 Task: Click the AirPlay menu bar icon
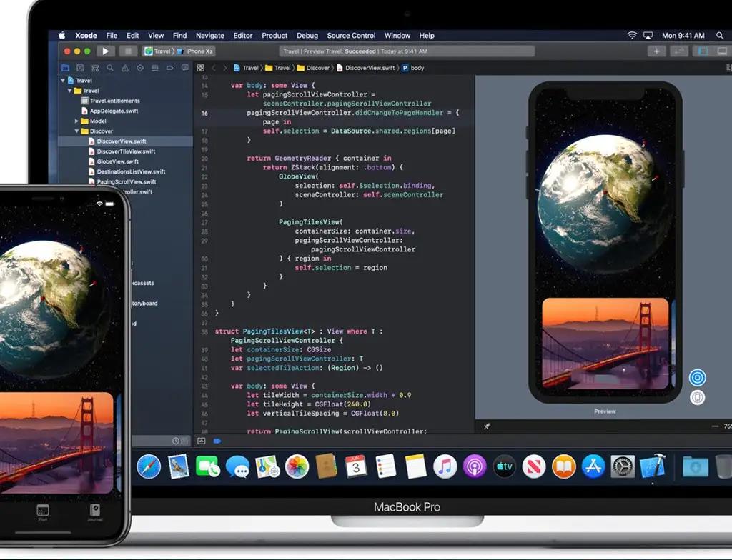click(648, 36)
